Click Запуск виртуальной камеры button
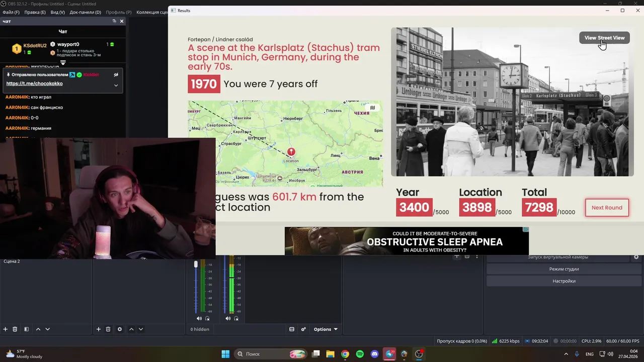This screenshot has height=362, width=644. 558,257
